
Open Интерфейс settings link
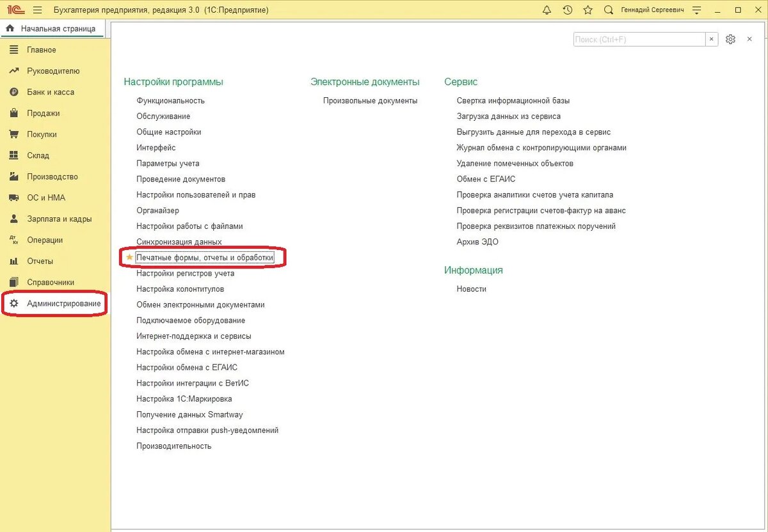coord(156,148)
